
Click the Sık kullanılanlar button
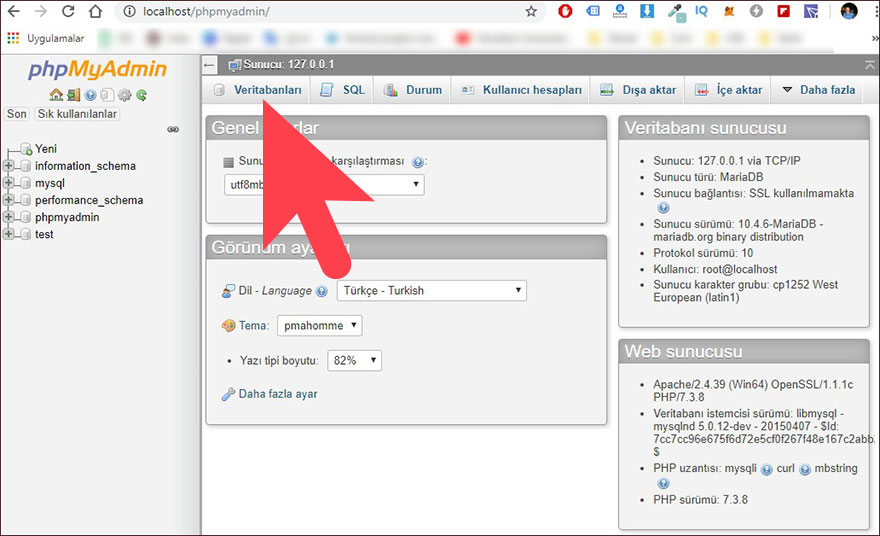(77, 114)
